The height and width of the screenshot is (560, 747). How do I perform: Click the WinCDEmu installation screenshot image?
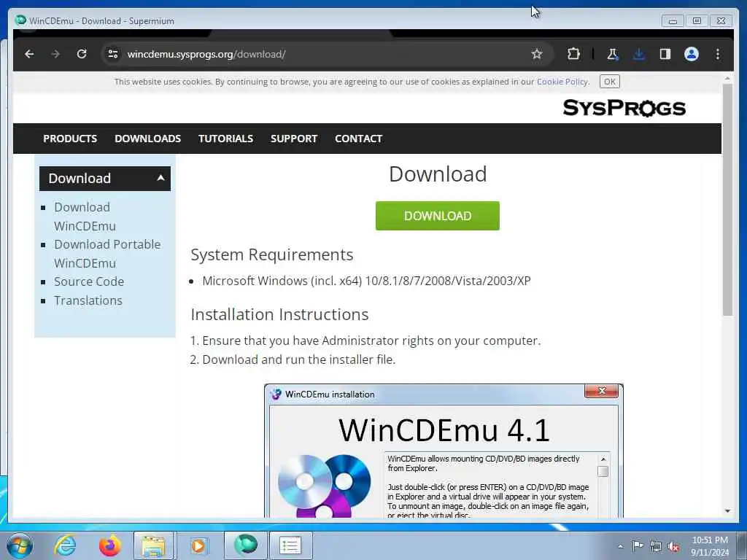coord(444,451)
